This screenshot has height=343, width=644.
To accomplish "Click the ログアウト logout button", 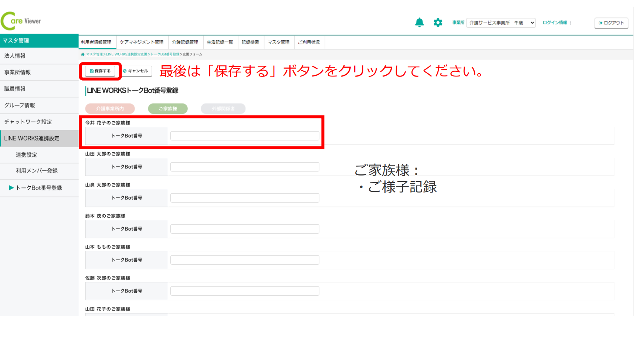I will (611, 23).
